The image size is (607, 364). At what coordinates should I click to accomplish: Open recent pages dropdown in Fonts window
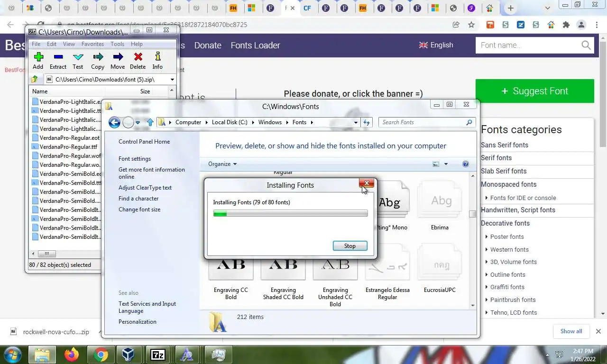pyautogui.click(x=138, y=122)
